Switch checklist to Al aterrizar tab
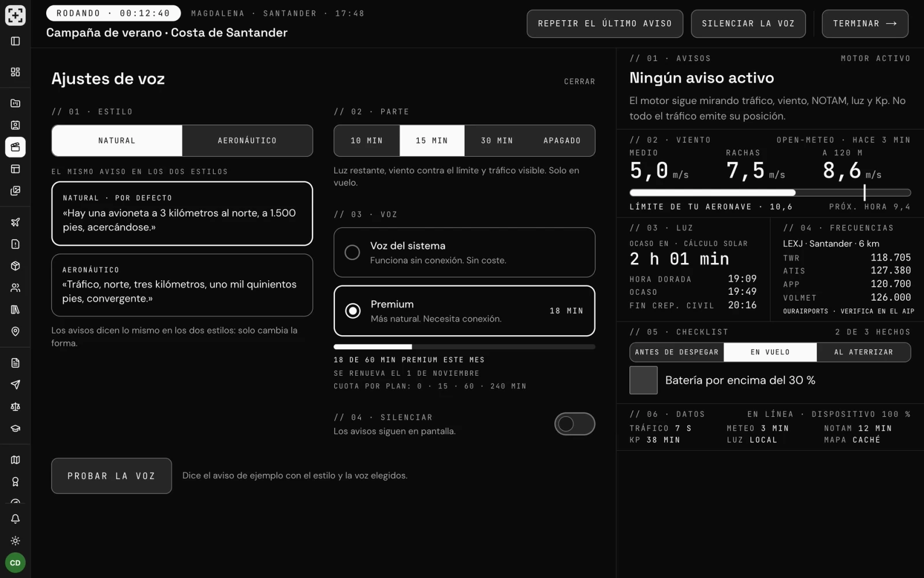 [863, 352]
